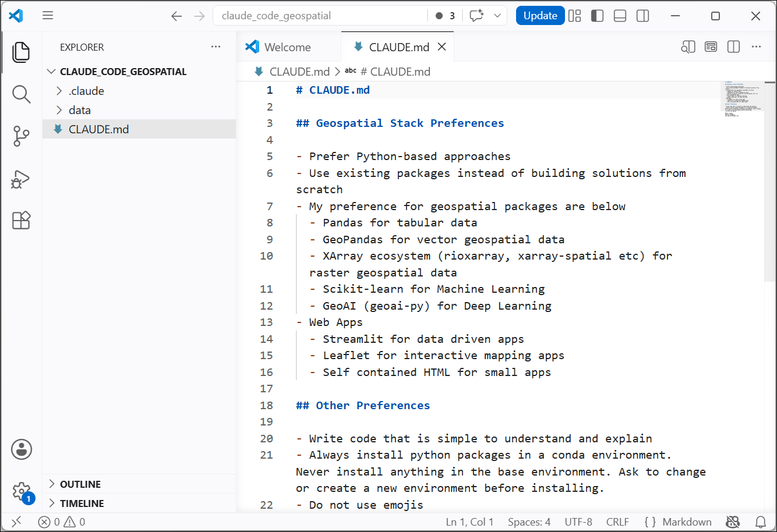Image resolution: width=777 pixels, height=532 pixels.
Task: Click line number 18 in gutter
Action: [267, 405]
